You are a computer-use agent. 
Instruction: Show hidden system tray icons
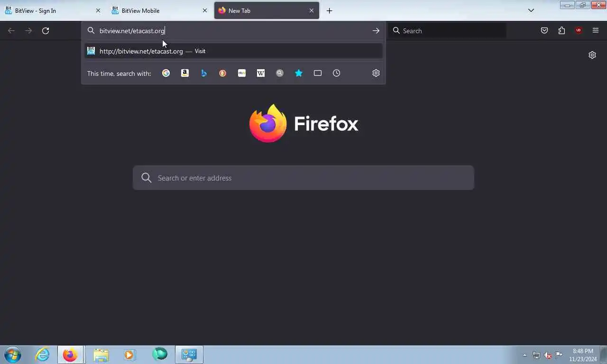524,355
